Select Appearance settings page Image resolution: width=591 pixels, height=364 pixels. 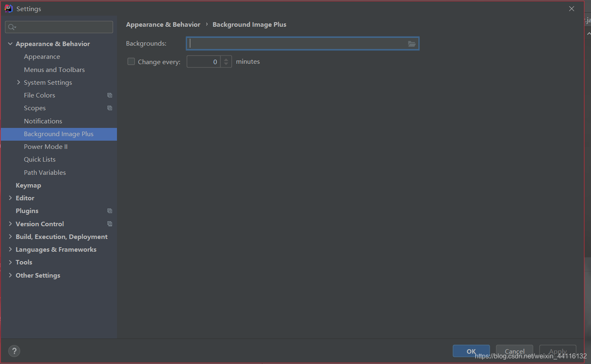coord(42,57)
